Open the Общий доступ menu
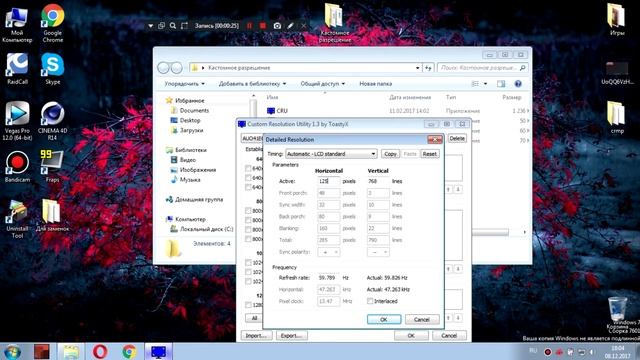The image size is (640, 360). pyautogui.click(x=322, y=84)
